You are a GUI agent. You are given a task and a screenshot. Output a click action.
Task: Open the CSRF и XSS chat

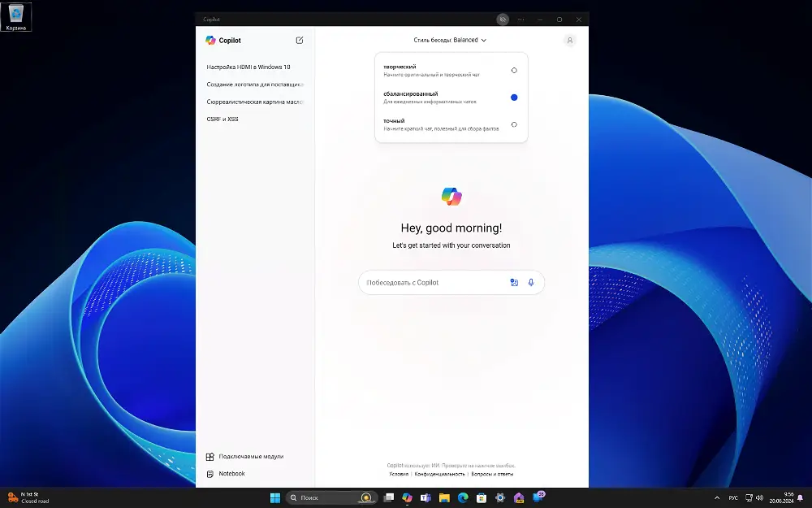click(x=222, y=119)
